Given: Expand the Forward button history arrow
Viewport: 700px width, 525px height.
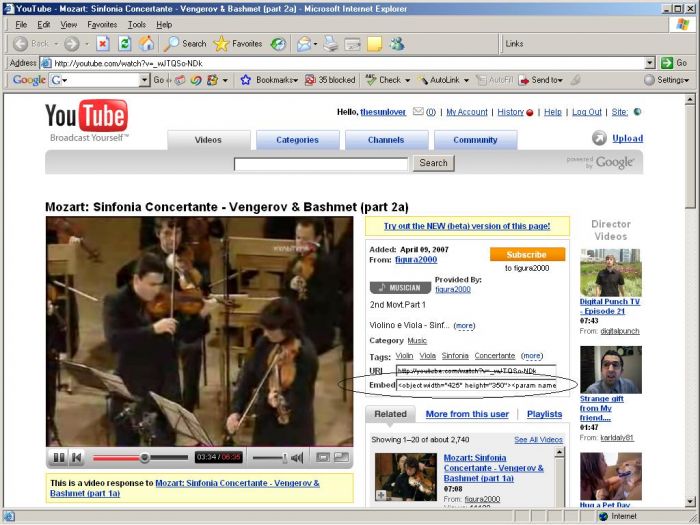Looking at the screenshot, I should pyautogui.click(x=87, y=44).
